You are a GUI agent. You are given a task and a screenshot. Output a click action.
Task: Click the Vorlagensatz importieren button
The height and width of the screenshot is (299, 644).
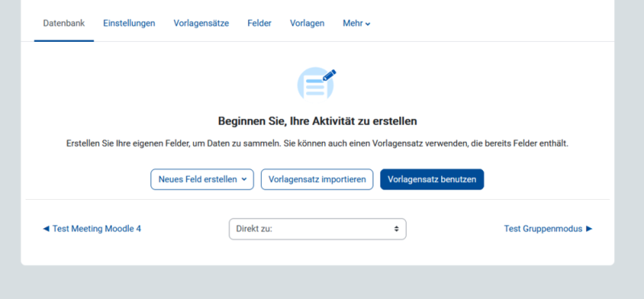coord(317,179)
